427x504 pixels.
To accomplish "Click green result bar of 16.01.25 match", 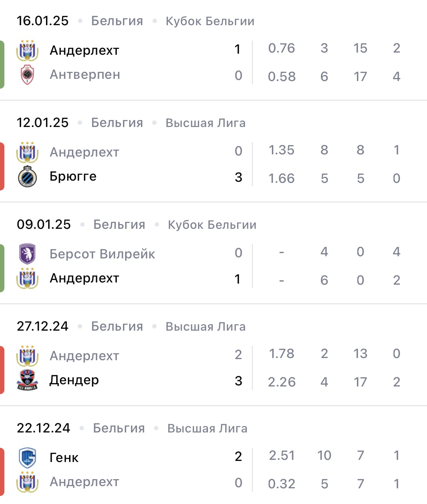I will [x=2, y=65].
